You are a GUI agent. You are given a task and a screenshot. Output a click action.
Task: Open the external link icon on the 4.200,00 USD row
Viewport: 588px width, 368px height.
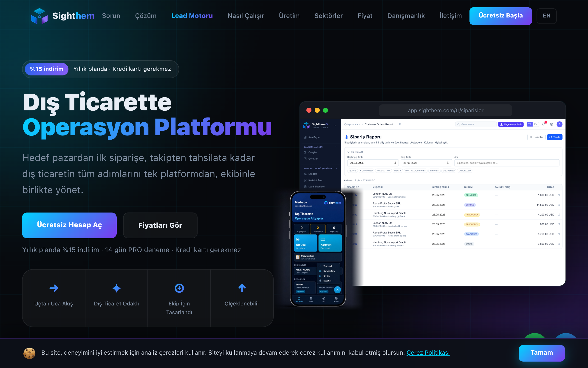[x=559, y=215]
